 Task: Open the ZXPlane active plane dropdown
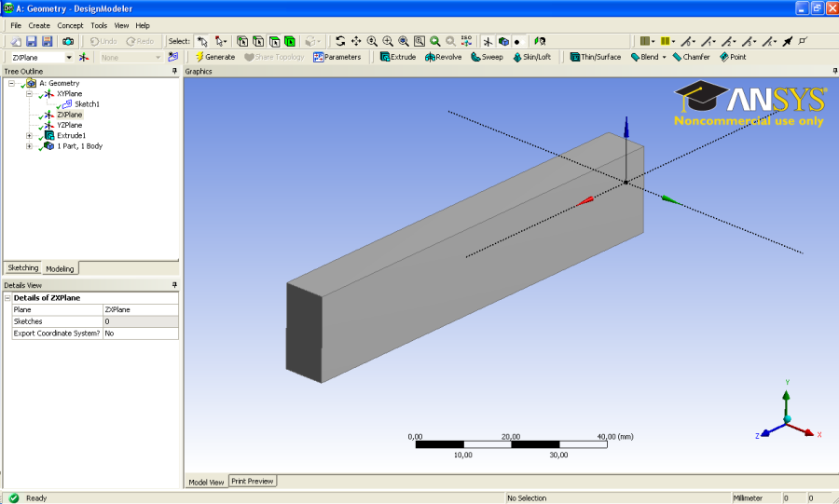pyautogui.click(x=69, y=57)
